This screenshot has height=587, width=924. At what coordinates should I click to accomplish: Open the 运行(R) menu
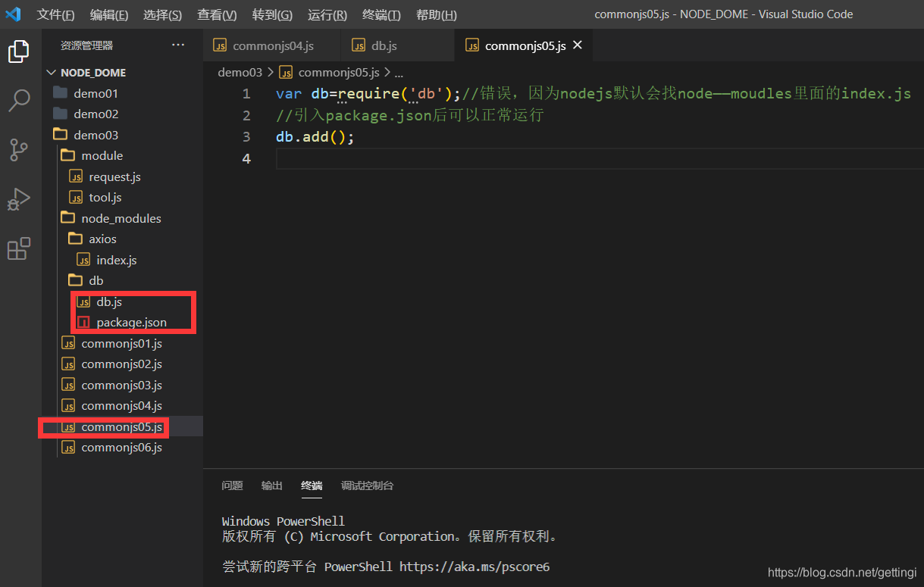327,14
